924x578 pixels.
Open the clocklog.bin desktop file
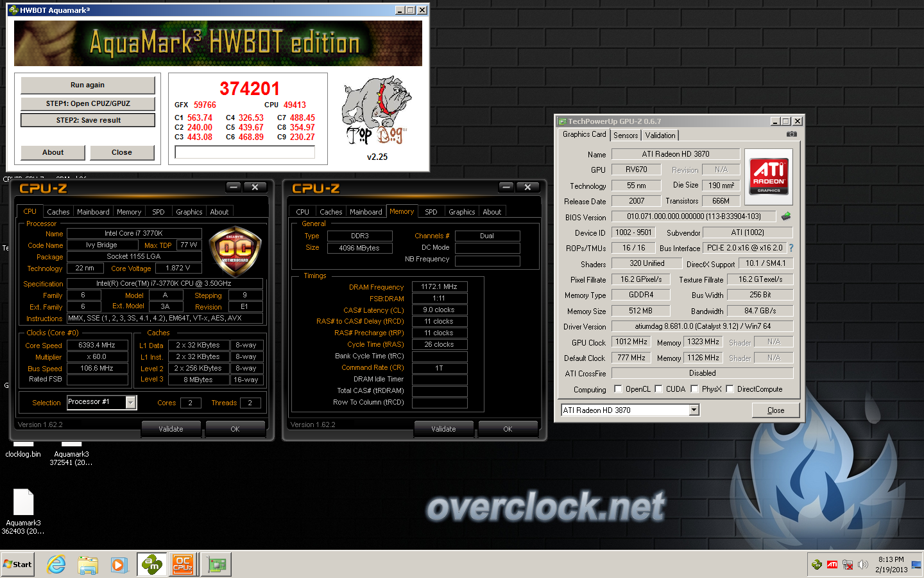coord(23,450)
